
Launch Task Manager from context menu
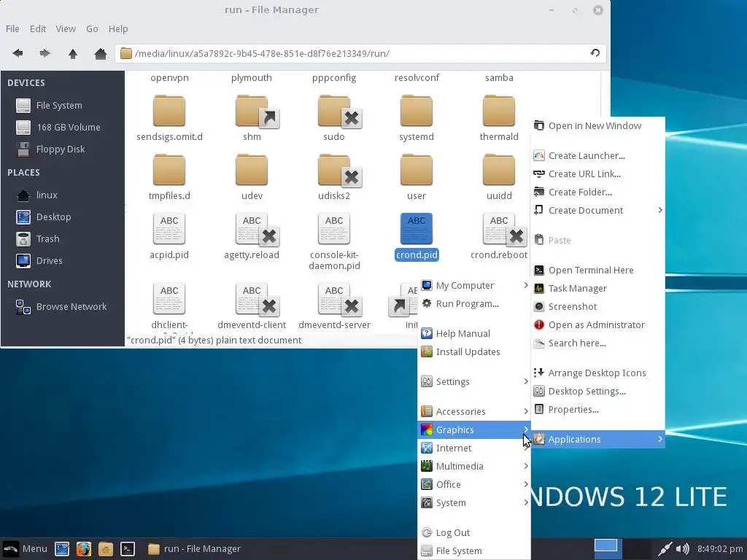pos(598,288)
